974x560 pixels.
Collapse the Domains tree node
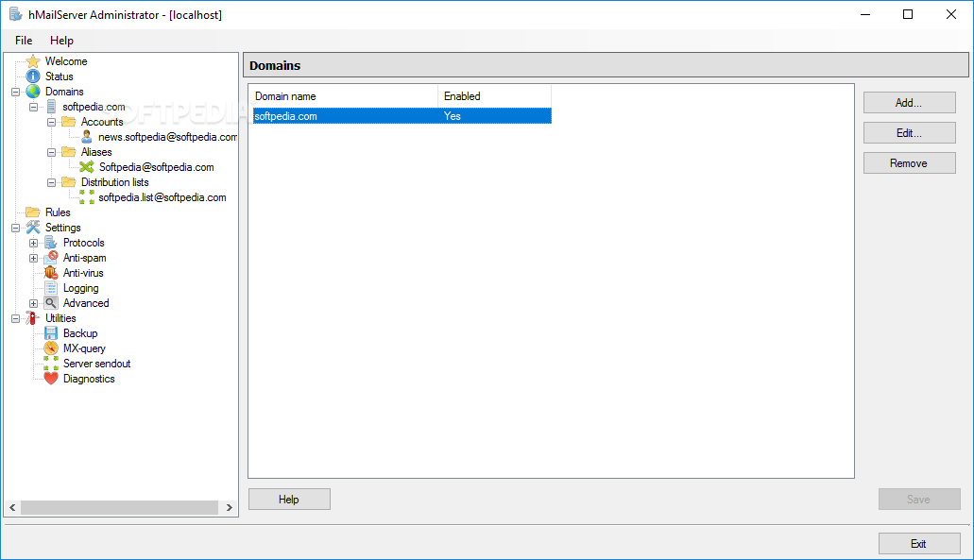point(15,92)
